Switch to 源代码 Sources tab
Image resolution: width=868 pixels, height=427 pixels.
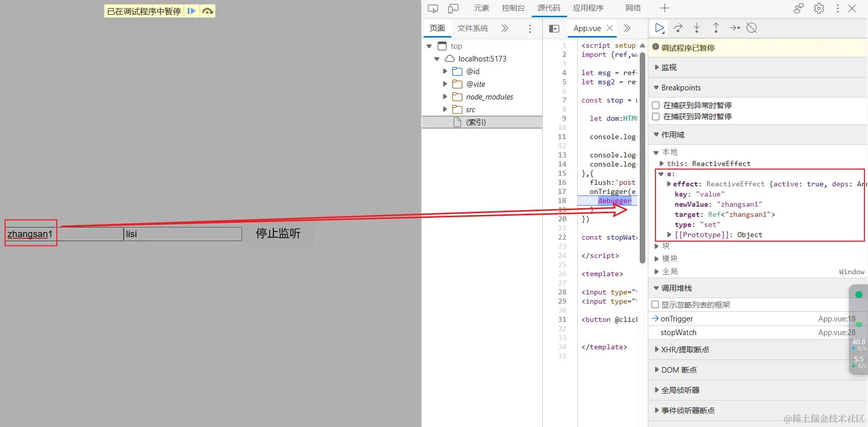548,8
